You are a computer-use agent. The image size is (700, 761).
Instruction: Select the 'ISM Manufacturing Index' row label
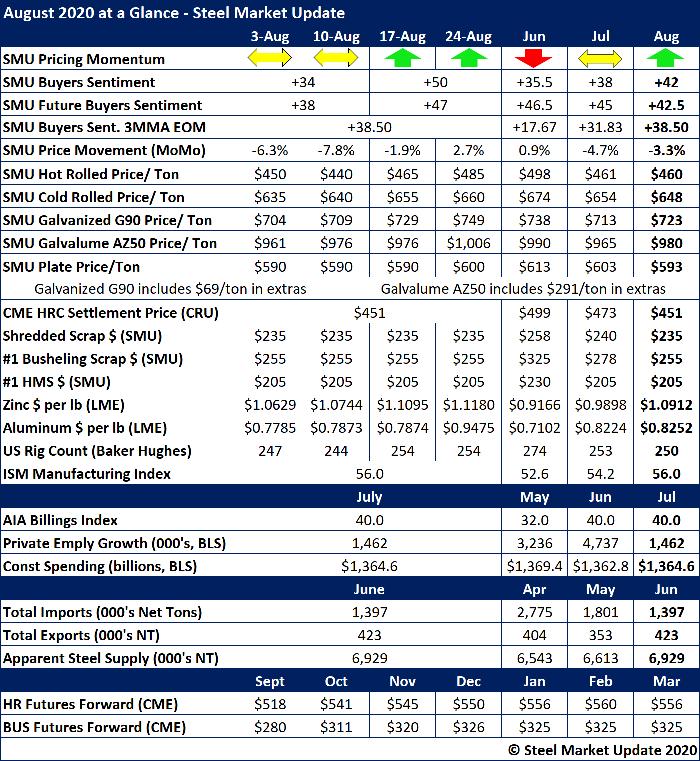pos(87,474)
